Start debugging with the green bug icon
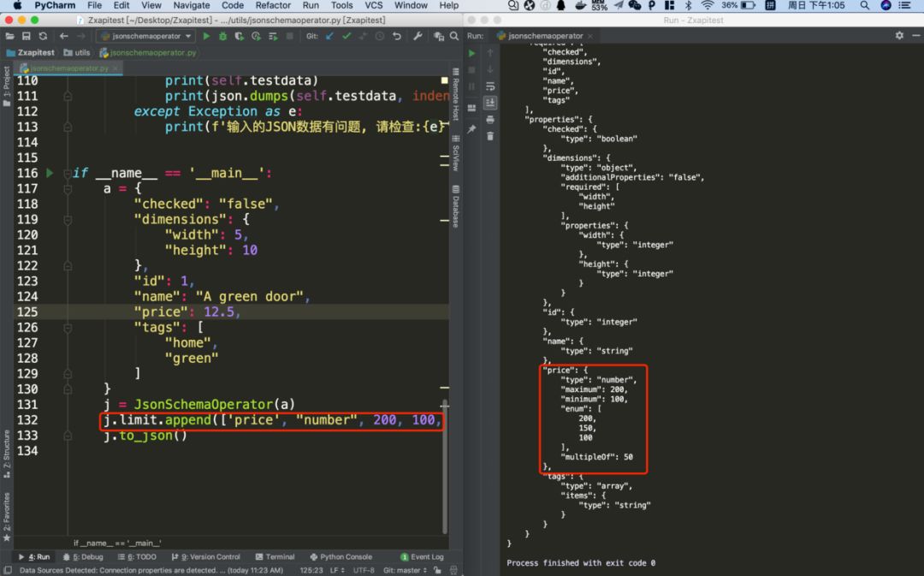 click(222, 36)
